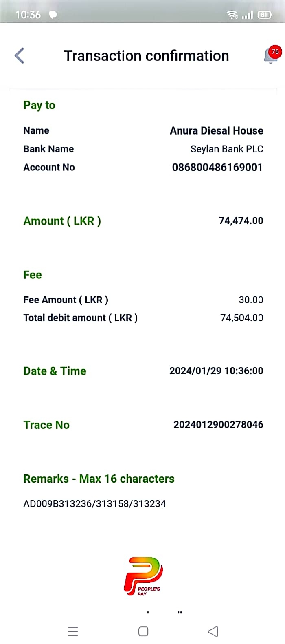Tap the amount value 74,474.00
This screenshot has width=285, height=644.
click(241, 221)
